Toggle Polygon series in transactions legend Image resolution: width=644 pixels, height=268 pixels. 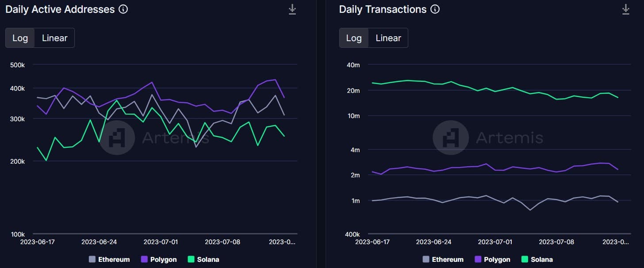492,260
